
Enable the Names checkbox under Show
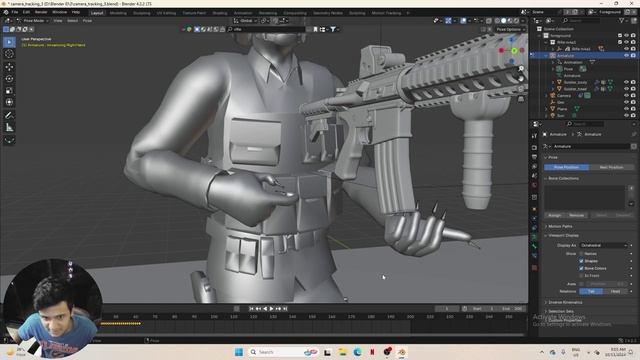[x=581, y=254]
